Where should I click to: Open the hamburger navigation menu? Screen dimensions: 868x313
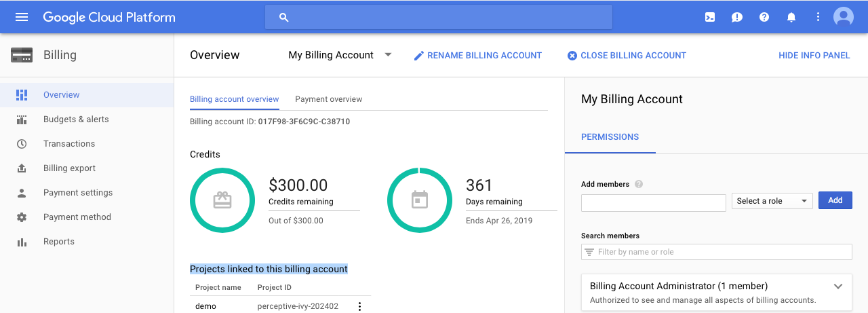[22, 17]
